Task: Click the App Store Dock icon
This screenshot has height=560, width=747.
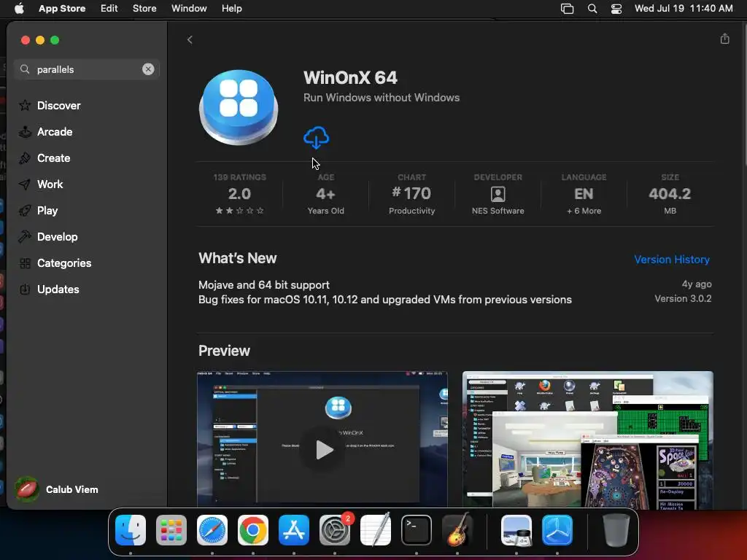Action: pos(294,530)
